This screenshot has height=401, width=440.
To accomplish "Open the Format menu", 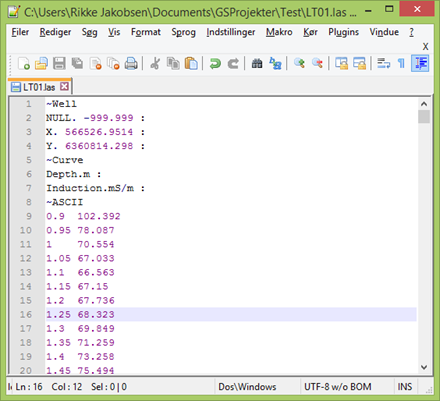I will (x=146, y=32).
